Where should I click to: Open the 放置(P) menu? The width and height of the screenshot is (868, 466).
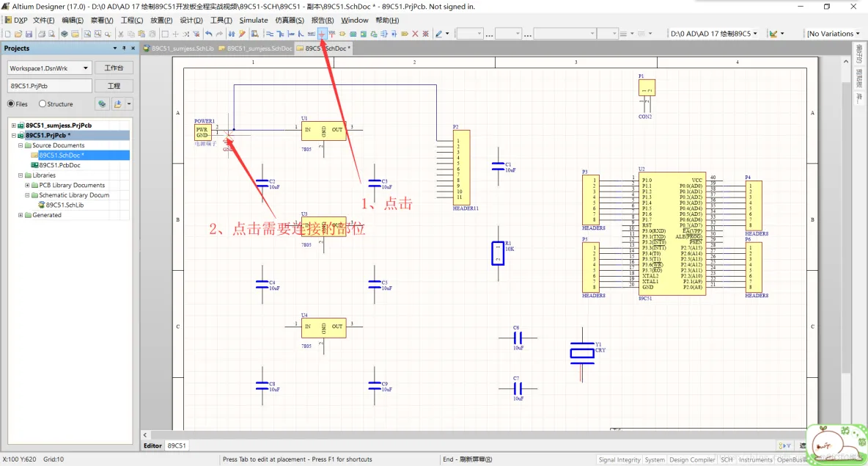coord(161,20)
